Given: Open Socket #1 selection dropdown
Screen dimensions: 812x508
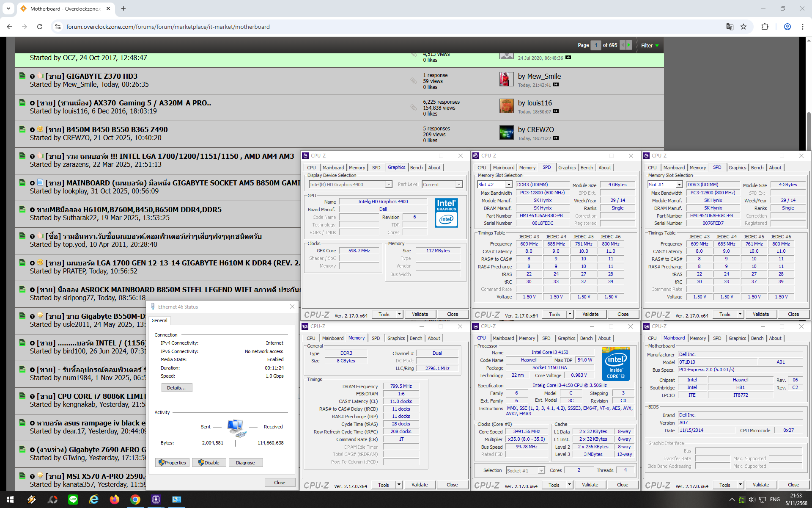Looking at the screenshot, I should click(x=541, y=471).
